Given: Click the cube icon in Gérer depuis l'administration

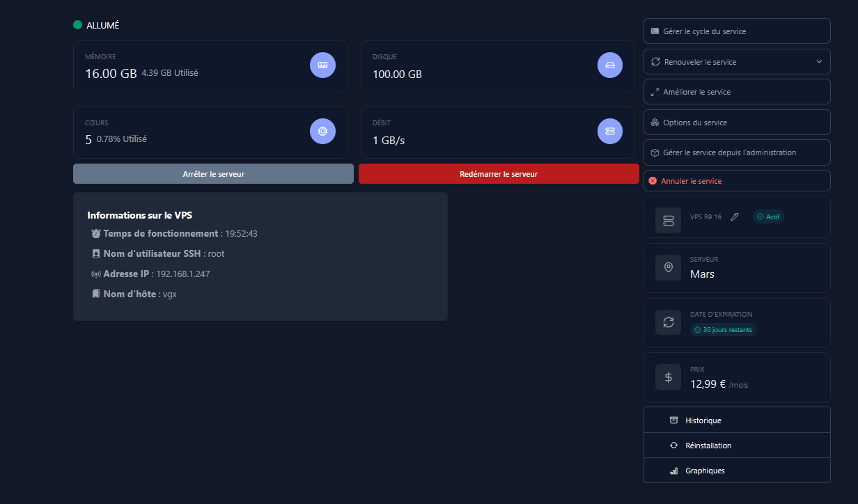Looking at the screenshot, I should click(655, 152).
